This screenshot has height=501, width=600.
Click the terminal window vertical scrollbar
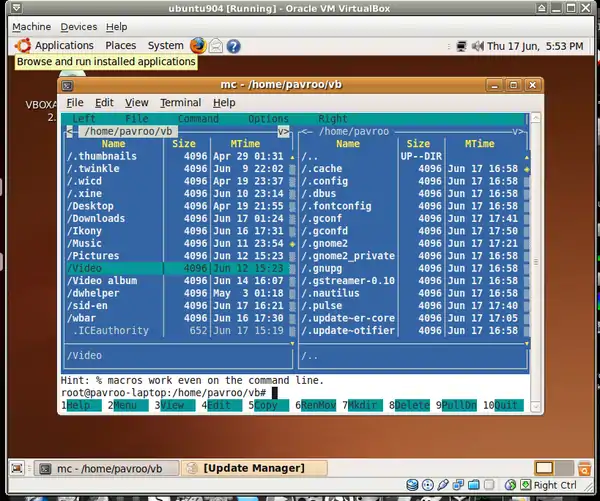(x=537, y=250)
